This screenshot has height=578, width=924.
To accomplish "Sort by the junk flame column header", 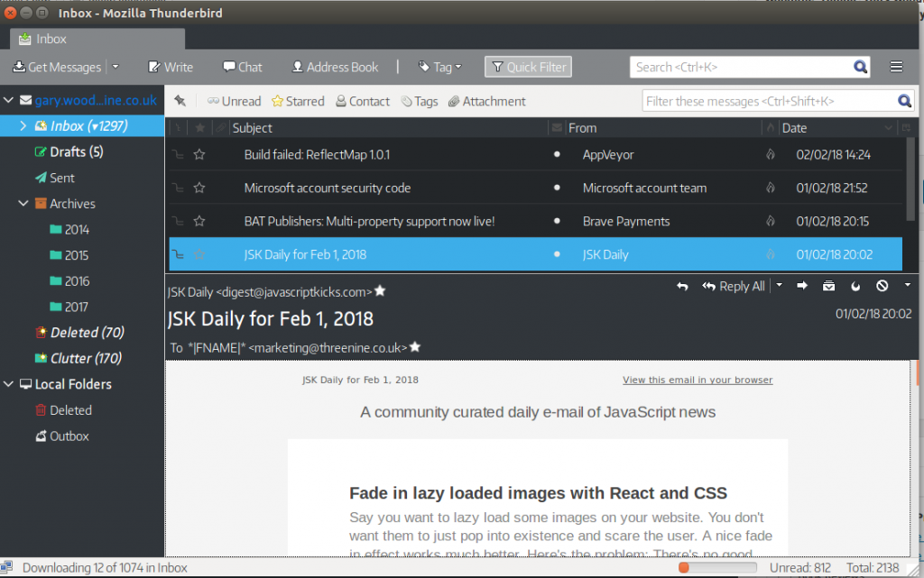I will (771, 128).
